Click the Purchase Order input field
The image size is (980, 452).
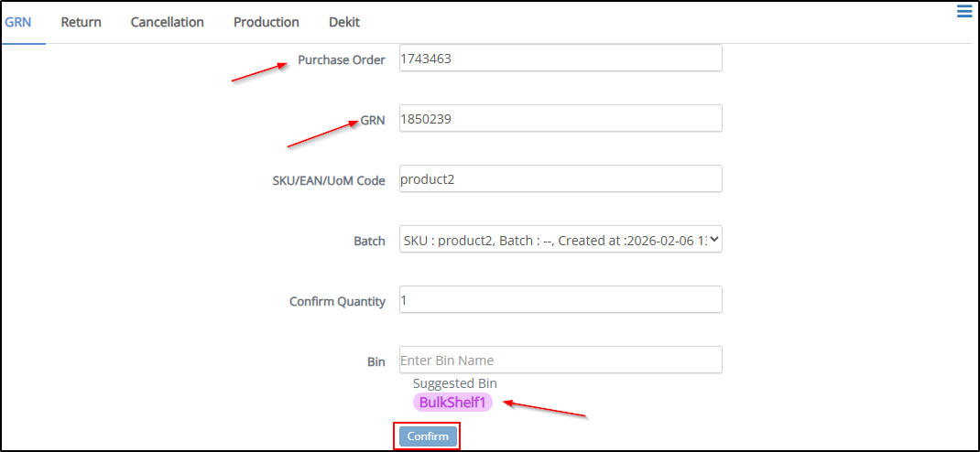pyautogui.click(x=561, y=59)
